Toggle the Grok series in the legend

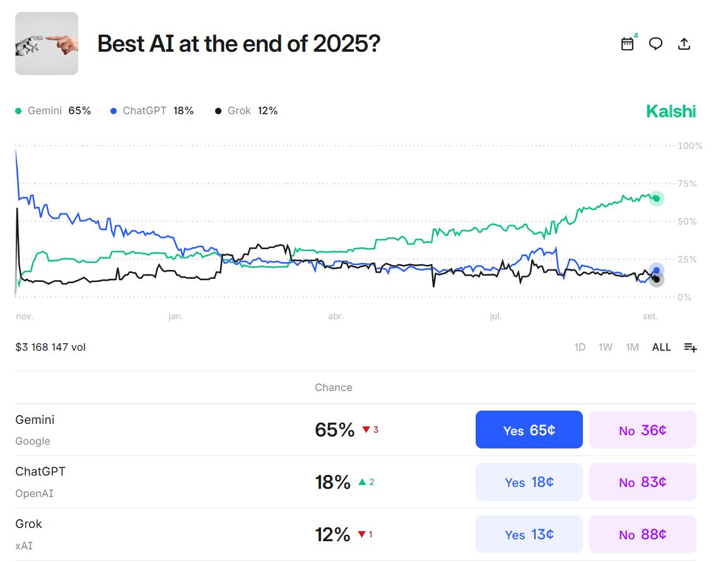point(246,111)
